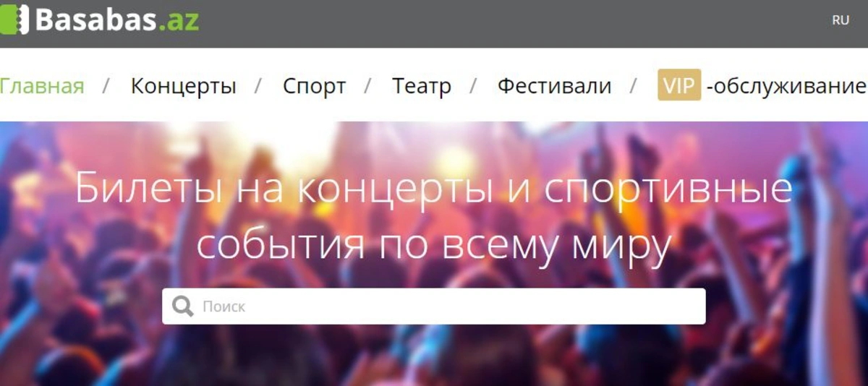868x386 pixels.
Task: Click the green '.az' part of logo
Action: (178, 20)
